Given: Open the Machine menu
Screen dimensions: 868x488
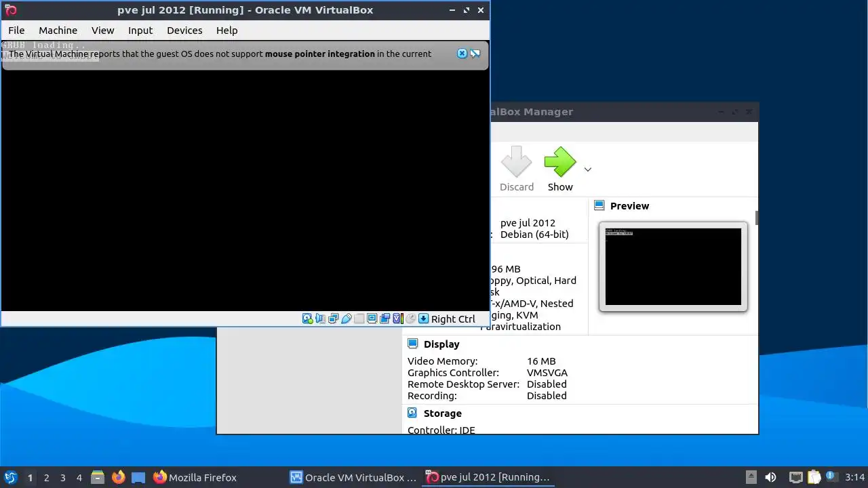Looking at the screenshot, I should point(58,30).
